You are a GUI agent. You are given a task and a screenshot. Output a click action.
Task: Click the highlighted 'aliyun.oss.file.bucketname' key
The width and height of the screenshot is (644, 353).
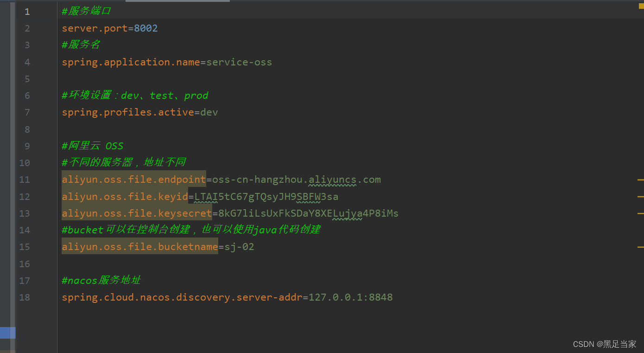click(x=140, y=247)
